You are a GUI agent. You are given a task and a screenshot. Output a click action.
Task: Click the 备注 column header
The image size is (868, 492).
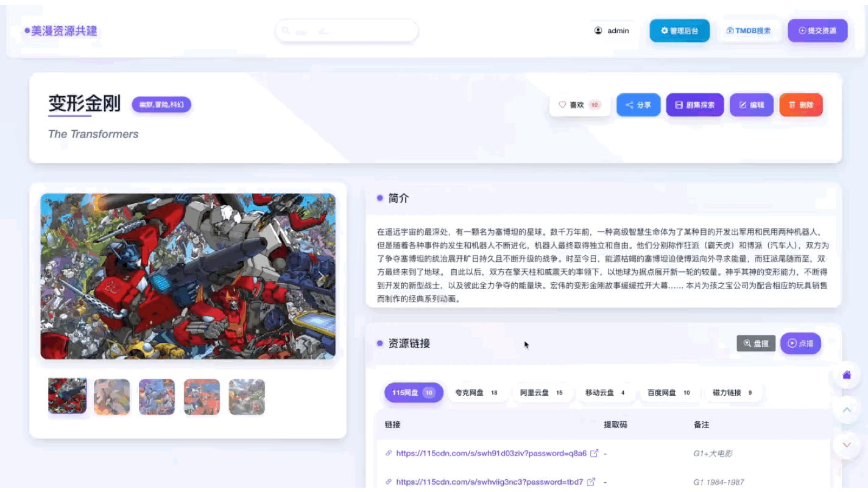[701, 425]
